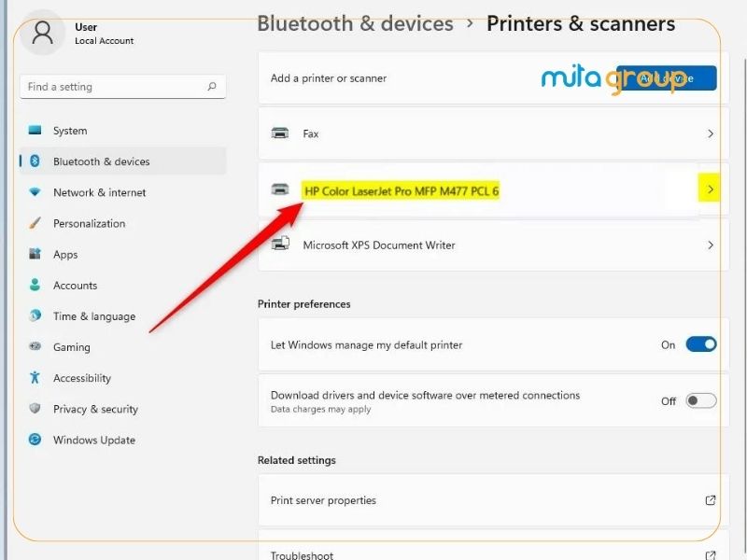
Task: Click the Windows Update sync icon
Action: pyautogui.click(x=35, y=439)
